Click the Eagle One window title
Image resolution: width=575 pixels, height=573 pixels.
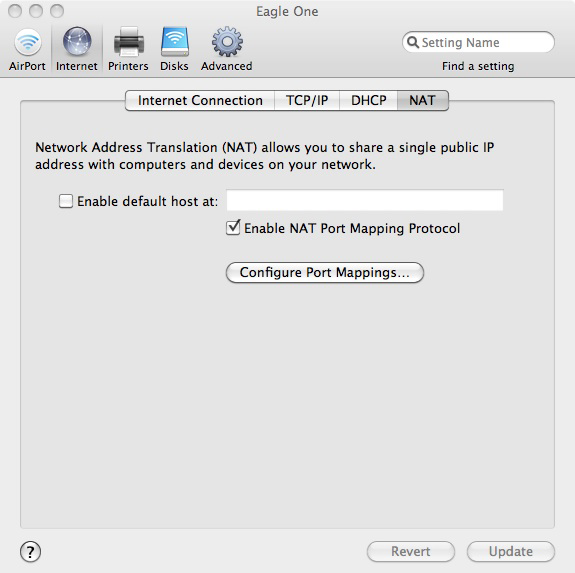tap(287, 11)
